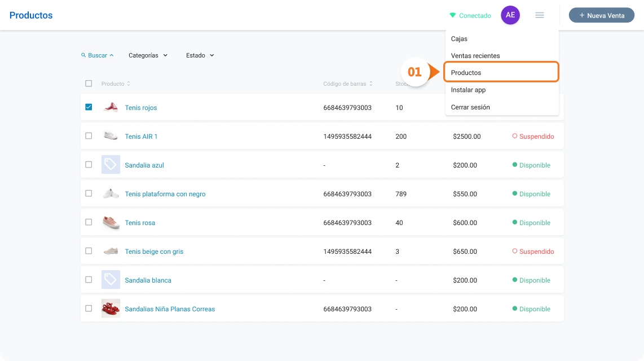The width and height of the screenshot is (644, 361).
Task: Click the Sandalia azul placeholder tag icon
Action: coord(111,165)
